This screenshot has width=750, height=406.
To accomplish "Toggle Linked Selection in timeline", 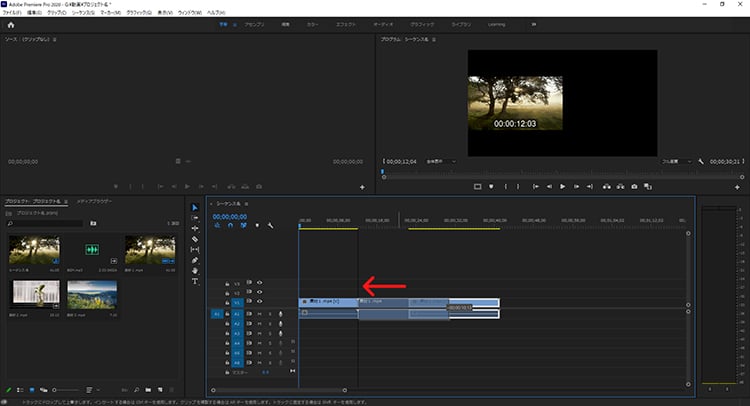I will pos(243,225).
